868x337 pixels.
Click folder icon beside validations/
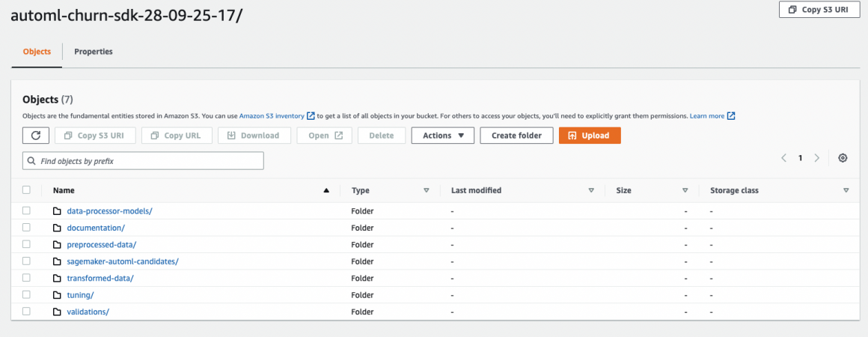(x=57, y=312)
